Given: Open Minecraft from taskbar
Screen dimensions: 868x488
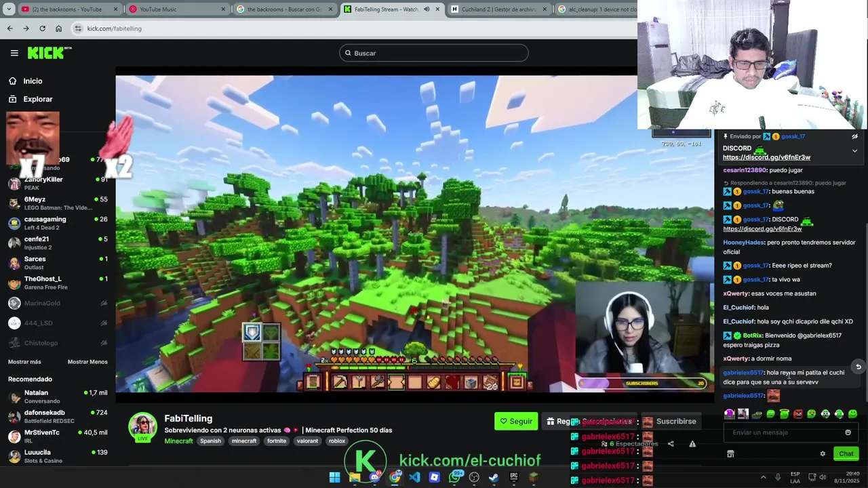Looking at the screenshot, I should (534, 477).
